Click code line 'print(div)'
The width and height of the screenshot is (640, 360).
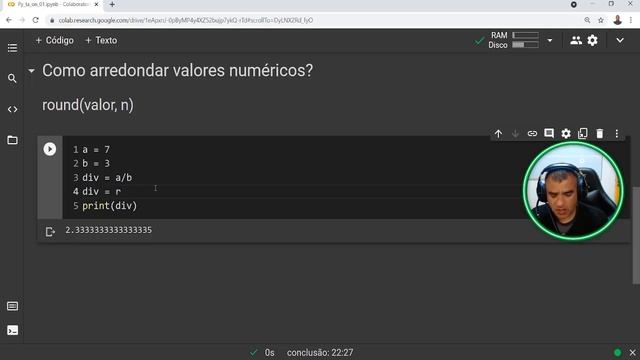tap(109, 206)
